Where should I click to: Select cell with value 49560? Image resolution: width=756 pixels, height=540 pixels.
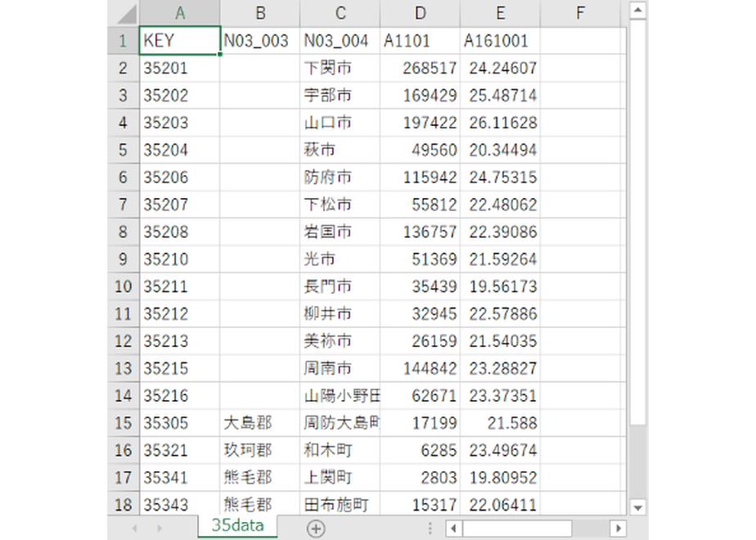[x=420, y=150]
